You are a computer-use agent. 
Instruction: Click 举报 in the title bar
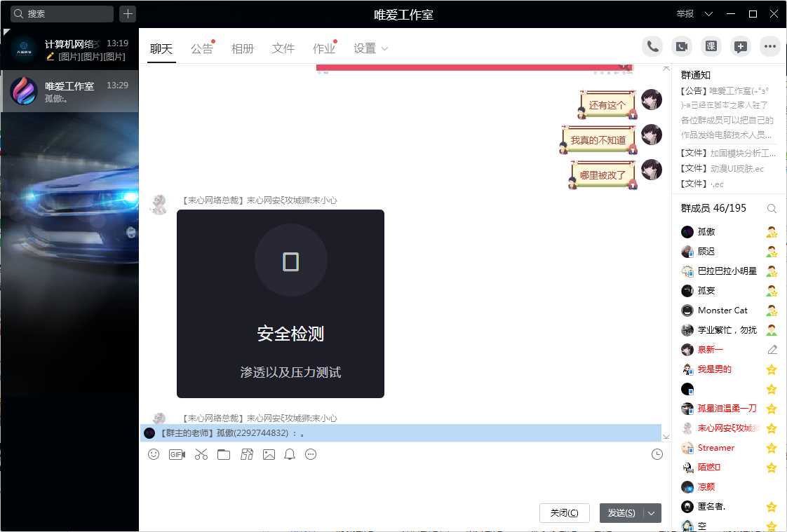(x=685, y=14)
